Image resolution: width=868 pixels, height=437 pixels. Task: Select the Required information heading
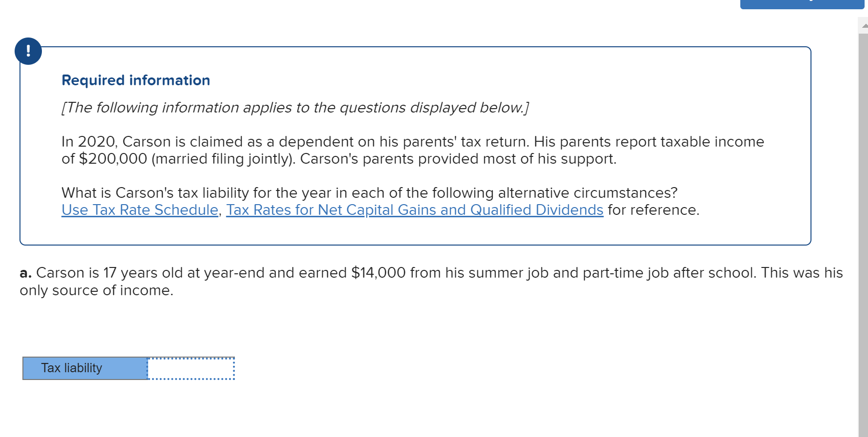(x=135, y=80)
